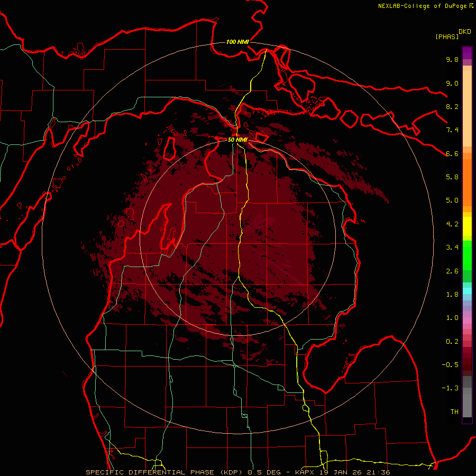Click the 9.0 value on the color scale

point(452,83)
